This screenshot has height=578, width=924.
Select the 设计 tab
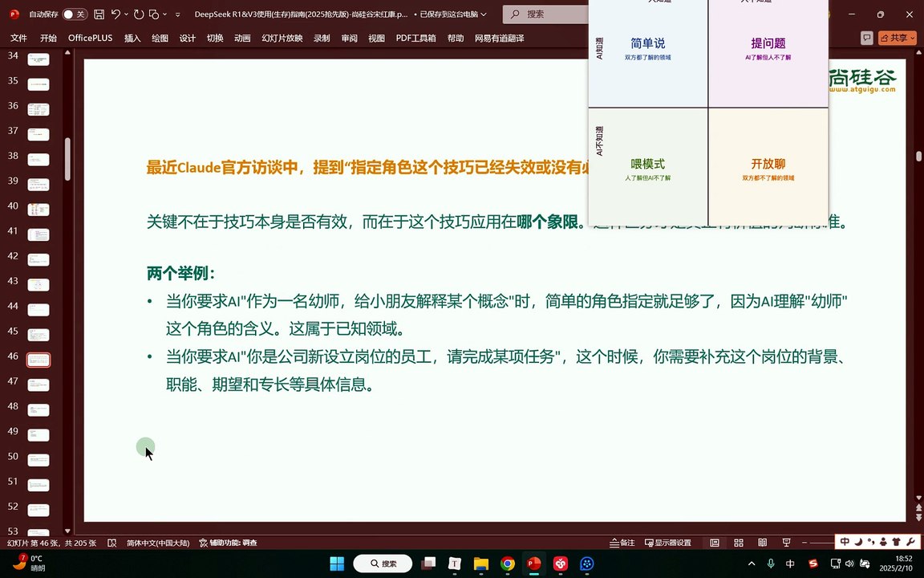click(x=188, y=38)
